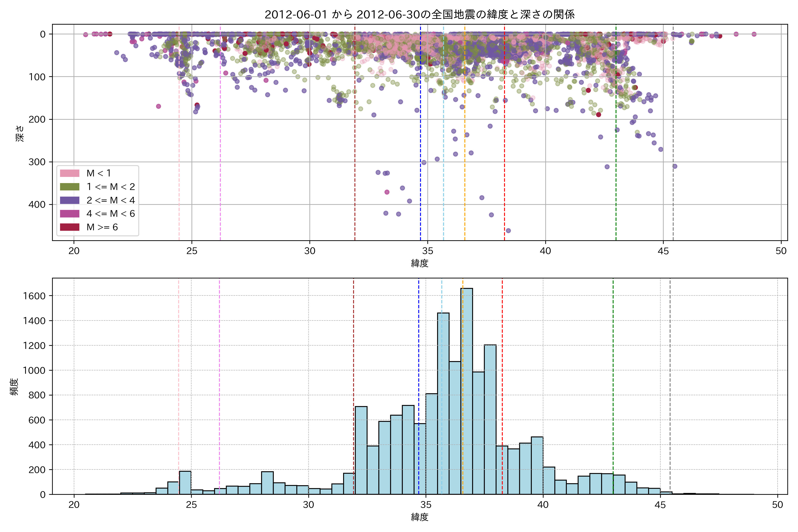Viewport: 798px width, 532px height.
Task: Click the chart title at the top
Action: click(x=419, y=15)
